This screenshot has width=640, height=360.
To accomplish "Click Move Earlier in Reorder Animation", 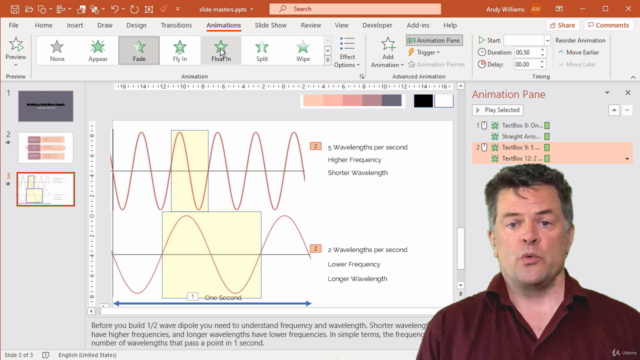I will click(x=578, y=52).
